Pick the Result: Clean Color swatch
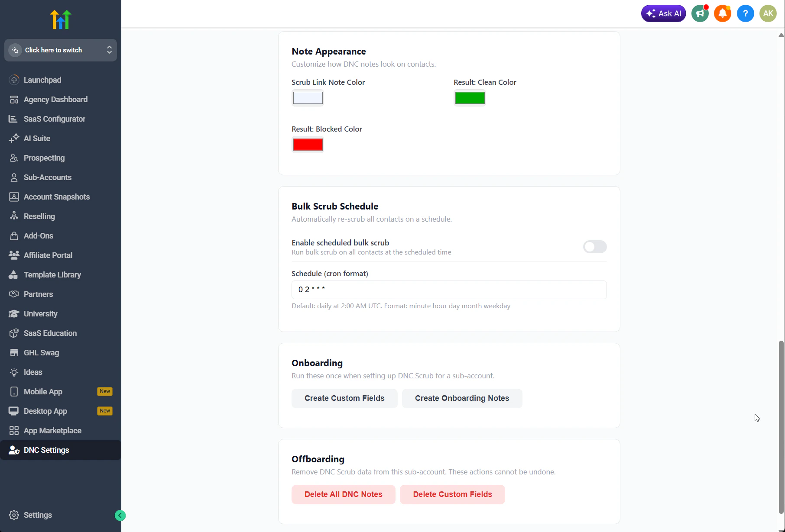The width and height of the screenshot is (785, 532). coord(470,98)
